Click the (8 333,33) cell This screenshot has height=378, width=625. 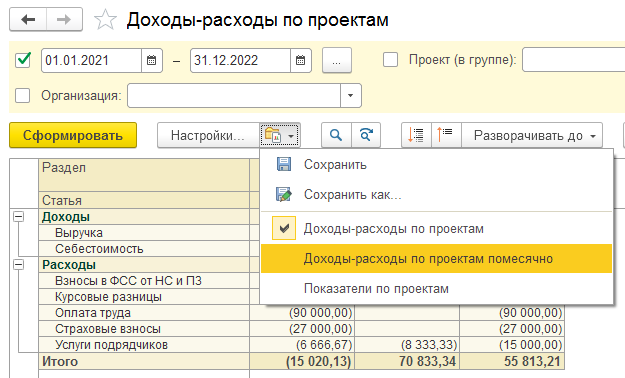point(407,345)
